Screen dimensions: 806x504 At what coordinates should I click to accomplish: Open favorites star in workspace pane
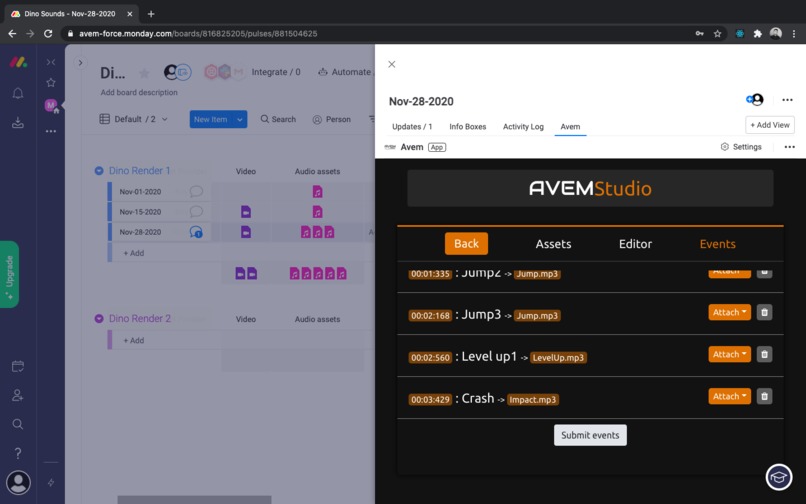[51, 82]
